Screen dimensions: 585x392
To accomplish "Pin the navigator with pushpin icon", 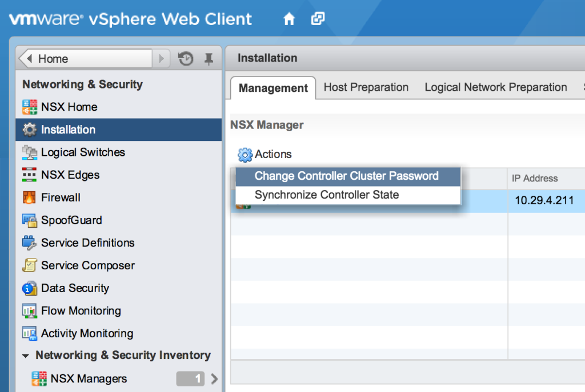I will point(209,59).
